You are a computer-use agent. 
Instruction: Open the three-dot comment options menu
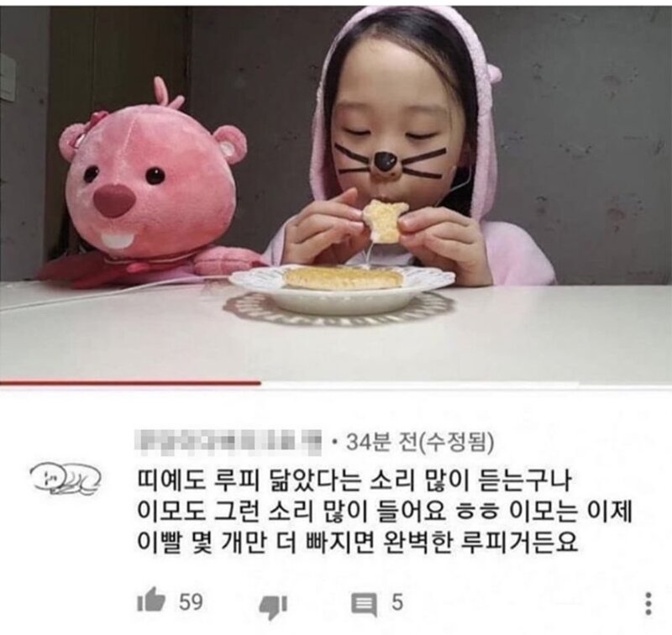[648, 603]
